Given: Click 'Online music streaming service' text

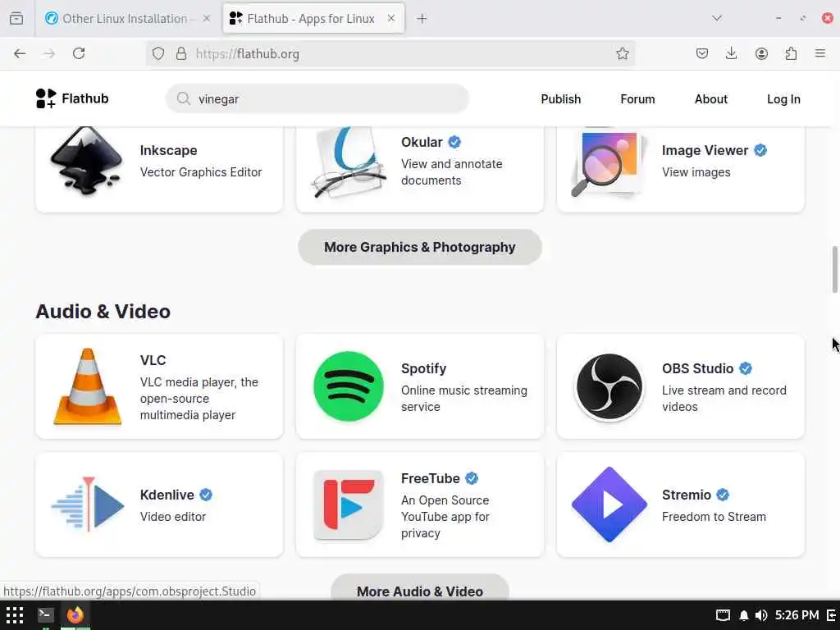Looking at the screenshot, I should 464,399.
